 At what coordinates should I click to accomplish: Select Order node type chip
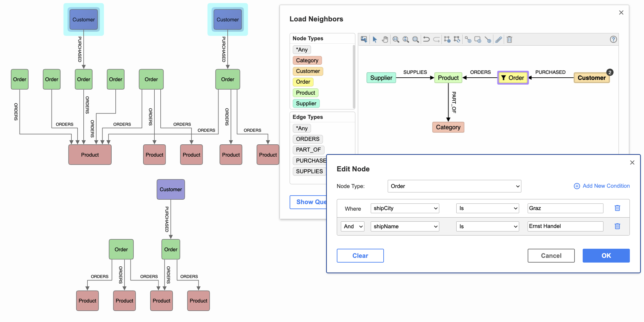click(303, 82)
